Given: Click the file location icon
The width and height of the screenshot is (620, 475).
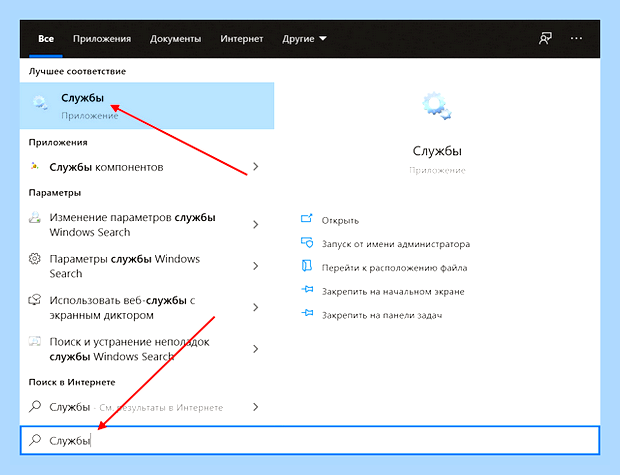Looking at the screenshot, I should [307, 266].
